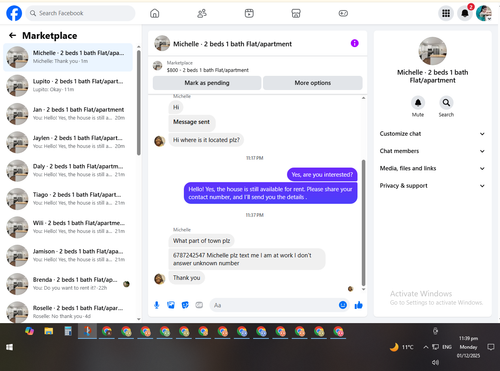
Task: Open the Facebook logo home link
Action: (14, 13)
